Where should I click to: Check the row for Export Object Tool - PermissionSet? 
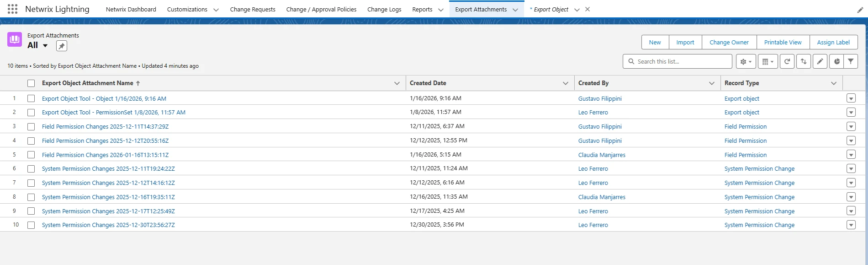[x=31, y=113]
